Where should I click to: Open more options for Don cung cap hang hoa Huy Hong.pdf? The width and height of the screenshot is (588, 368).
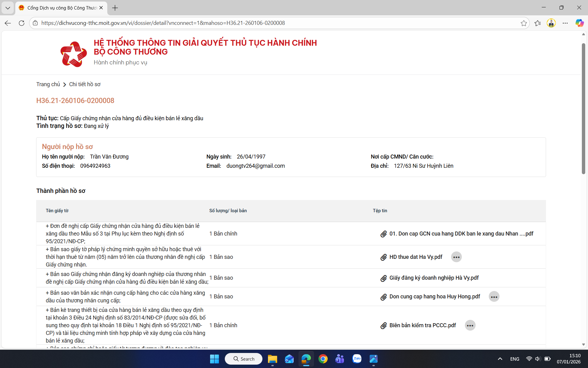click(494, 297)
